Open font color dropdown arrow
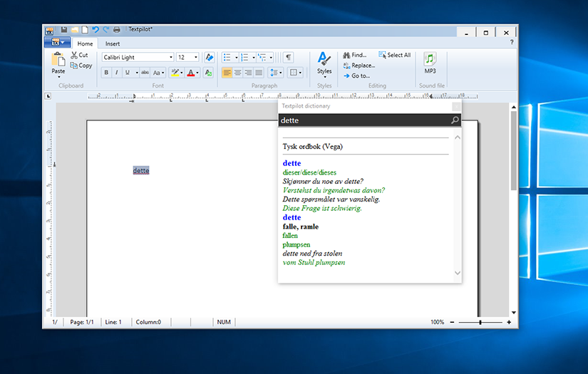Image resolution: width=588 pixels, height=374 pixels. [x=197, y=73]
